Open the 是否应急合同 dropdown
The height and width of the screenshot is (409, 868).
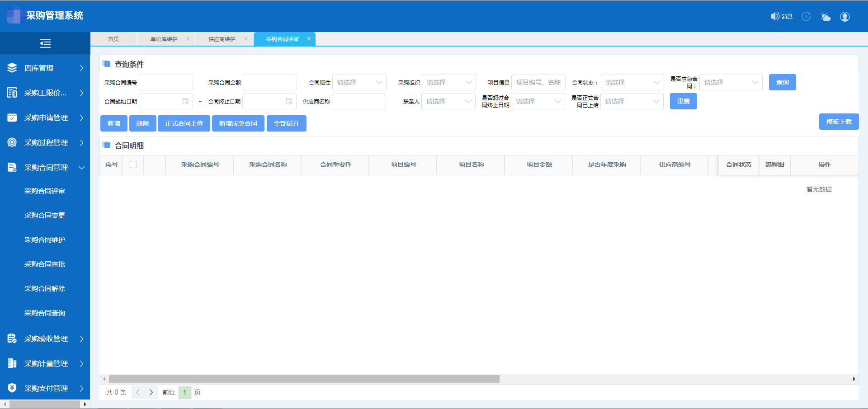731,82
